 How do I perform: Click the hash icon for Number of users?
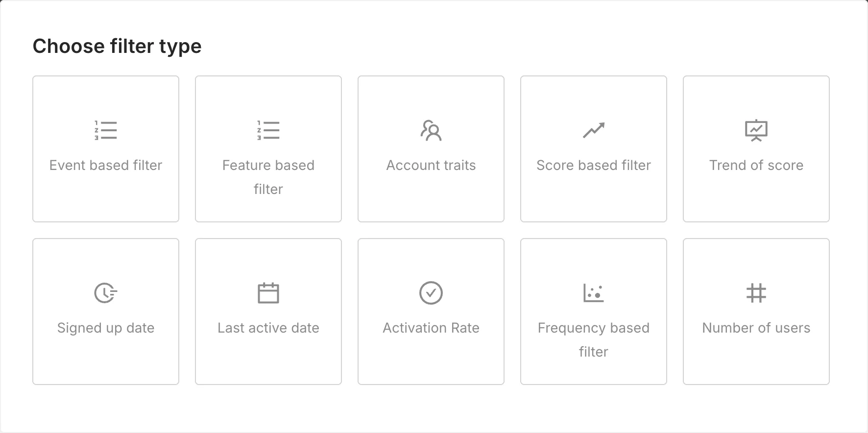756,293
